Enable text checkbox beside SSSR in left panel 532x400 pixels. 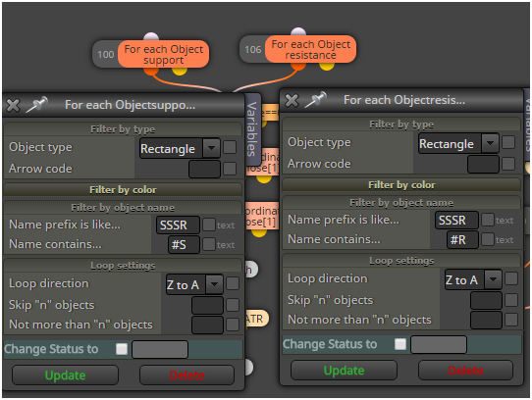pos(209,225)
